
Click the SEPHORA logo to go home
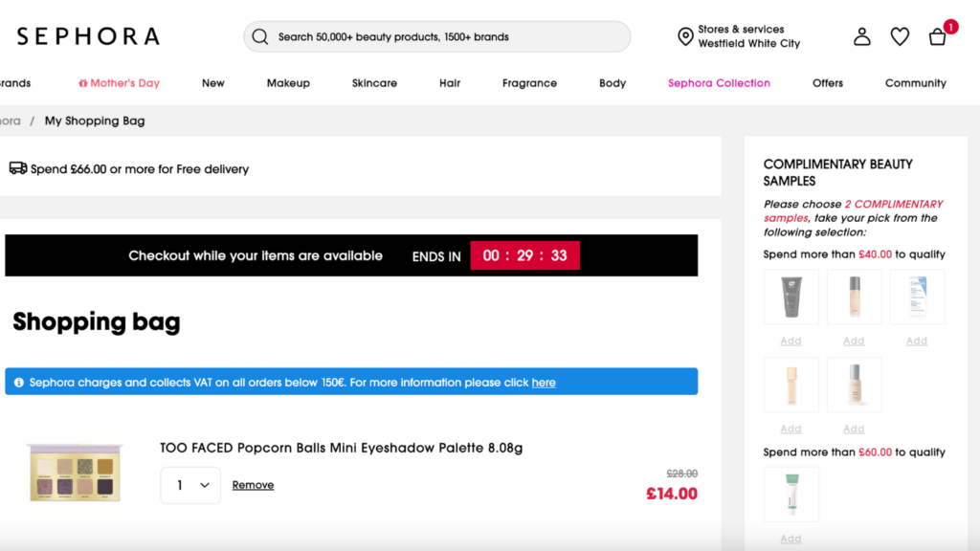point(86,36)
